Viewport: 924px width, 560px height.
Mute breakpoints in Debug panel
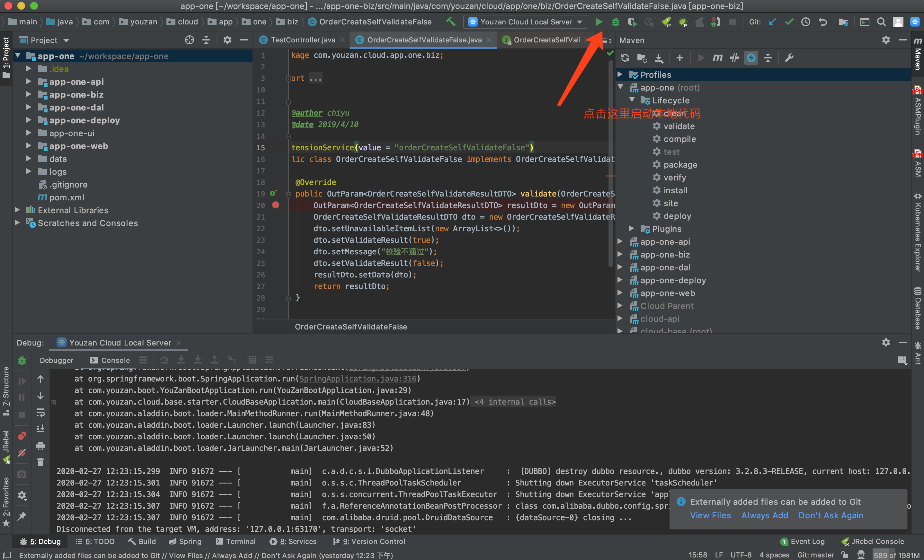pos(22,453)
